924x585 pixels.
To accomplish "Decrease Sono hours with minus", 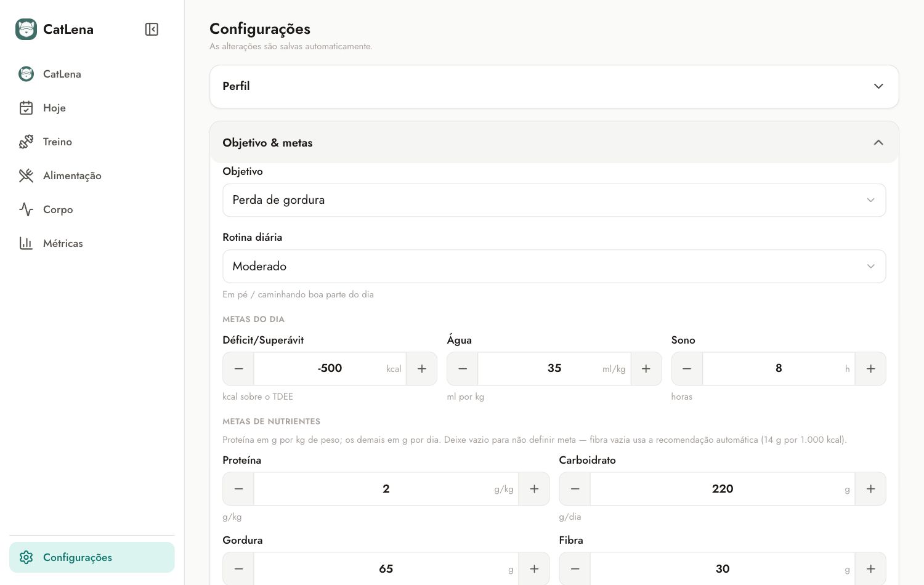I will pos(687,368).
